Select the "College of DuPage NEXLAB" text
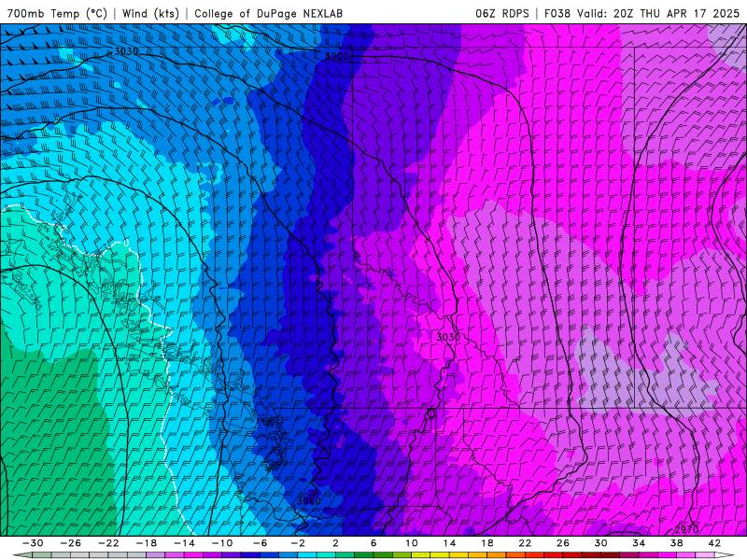The height and width of the screenshot is (560, 747). [268, 13]
